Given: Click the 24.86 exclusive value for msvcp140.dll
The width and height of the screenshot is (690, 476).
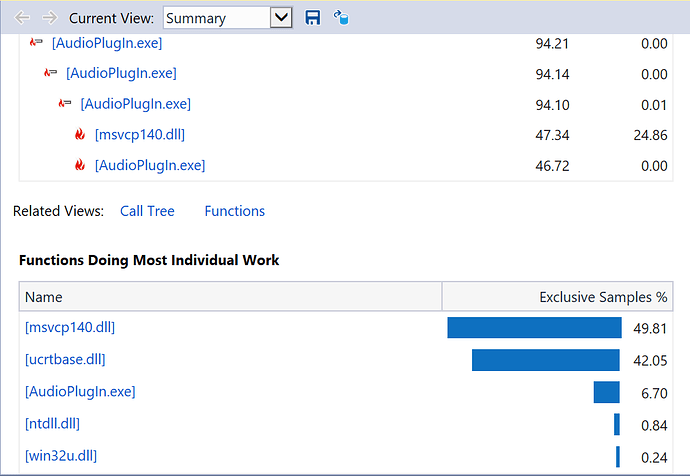Looking at the screenshot, I should click(650, 135).
